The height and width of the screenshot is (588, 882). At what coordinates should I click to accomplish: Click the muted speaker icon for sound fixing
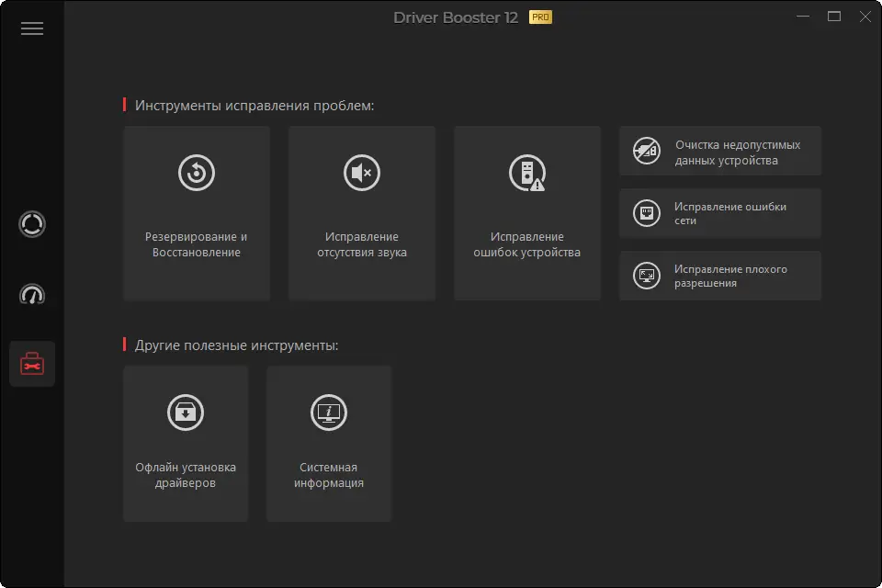click(361, 172)
